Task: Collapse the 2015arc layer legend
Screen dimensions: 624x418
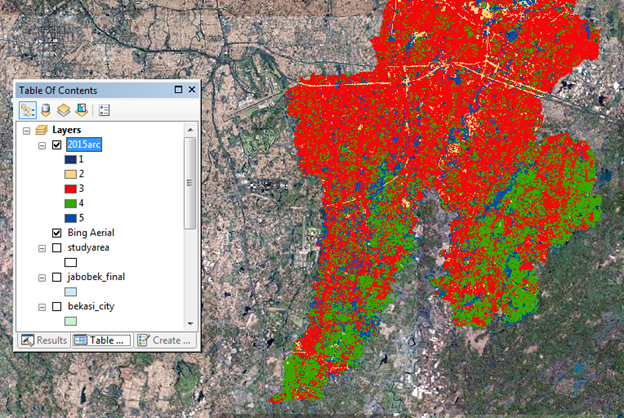Action: pos(42,145)
